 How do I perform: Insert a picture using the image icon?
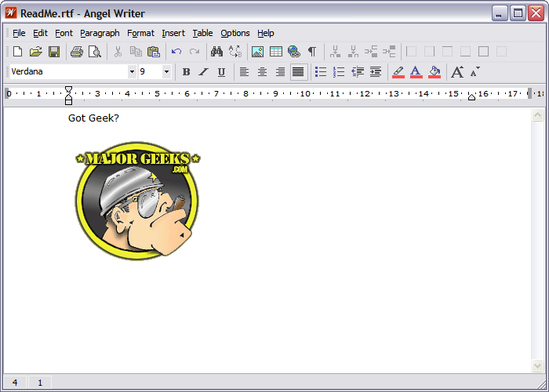pos(257,52)
